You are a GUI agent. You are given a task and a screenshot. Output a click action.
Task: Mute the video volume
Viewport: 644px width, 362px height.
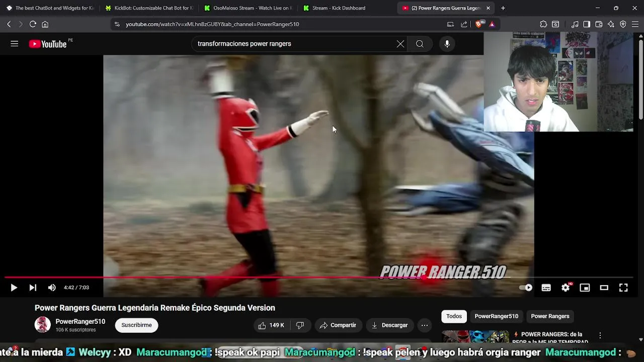[52, 288]
